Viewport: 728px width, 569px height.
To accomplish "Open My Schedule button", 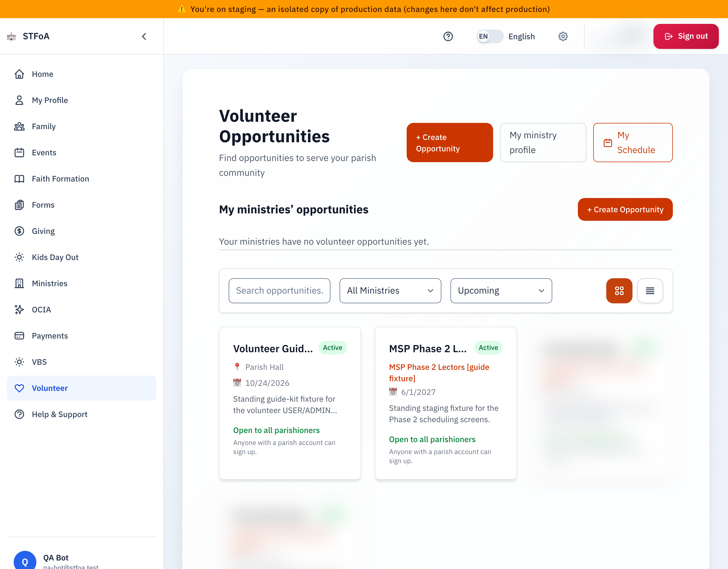I will click(x=633, y=143).
